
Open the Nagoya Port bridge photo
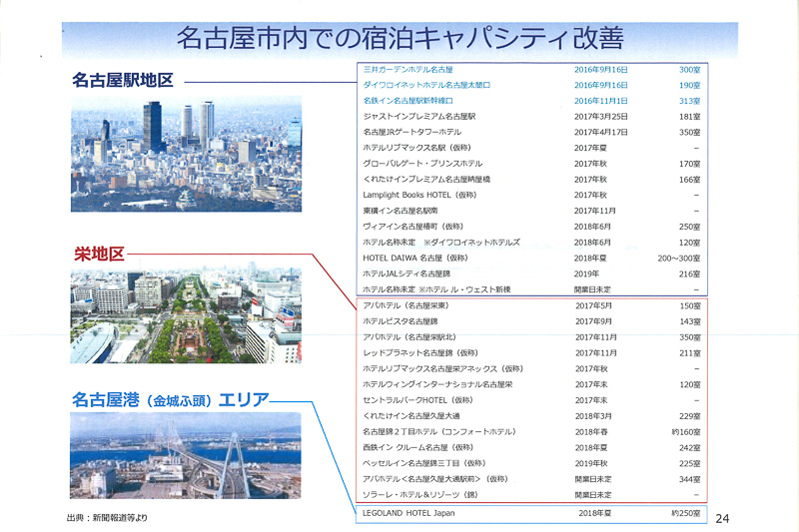pyautogui.click(x=186, y=455)
